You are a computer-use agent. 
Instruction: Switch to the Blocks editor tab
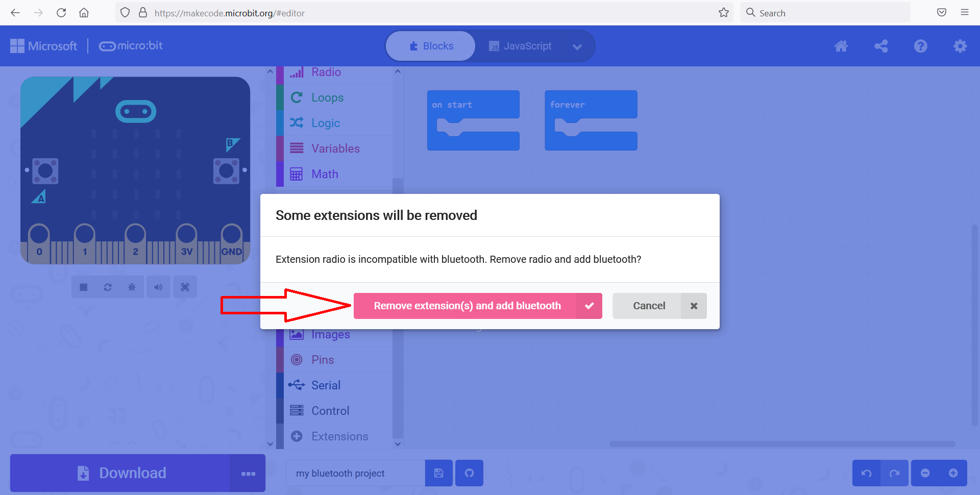[431, 46]
